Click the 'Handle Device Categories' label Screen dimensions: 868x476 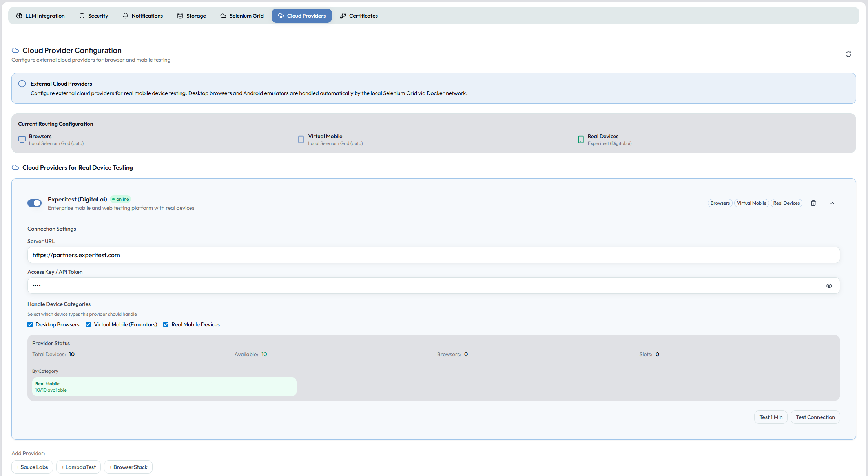point(59,304)
